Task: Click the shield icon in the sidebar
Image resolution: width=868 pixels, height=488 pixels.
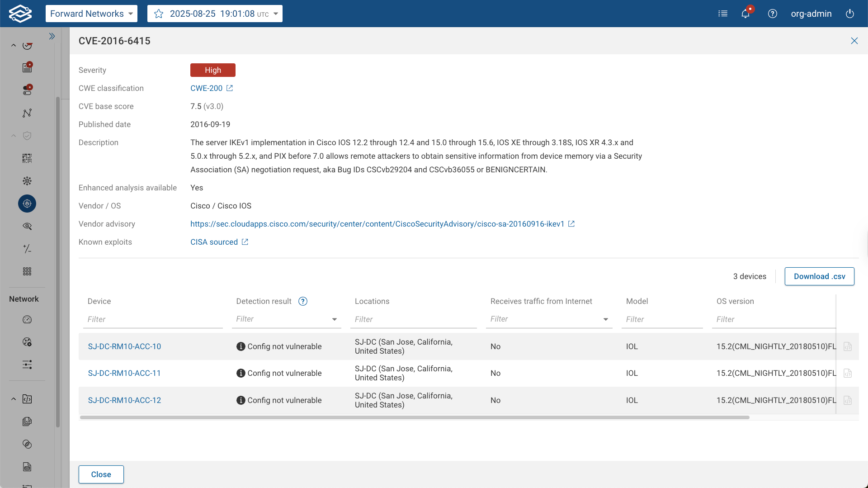Action: coord(27,136)
